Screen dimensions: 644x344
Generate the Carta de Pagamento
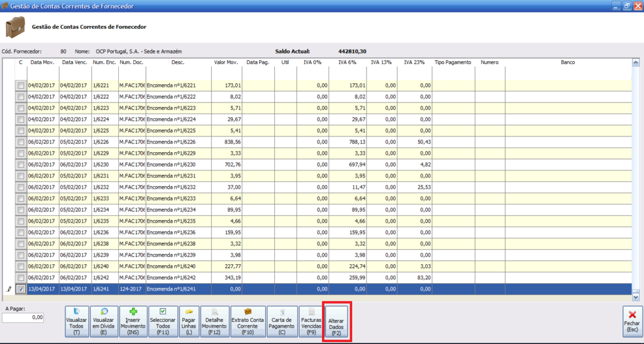pos(282,322)
